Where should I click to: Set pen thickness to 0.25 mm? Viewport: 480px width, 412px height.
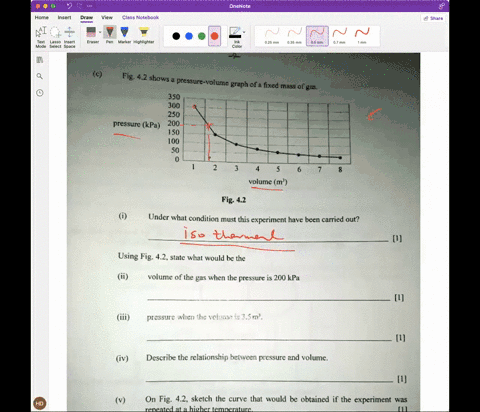pyautogui.click(x=272, y=36)
